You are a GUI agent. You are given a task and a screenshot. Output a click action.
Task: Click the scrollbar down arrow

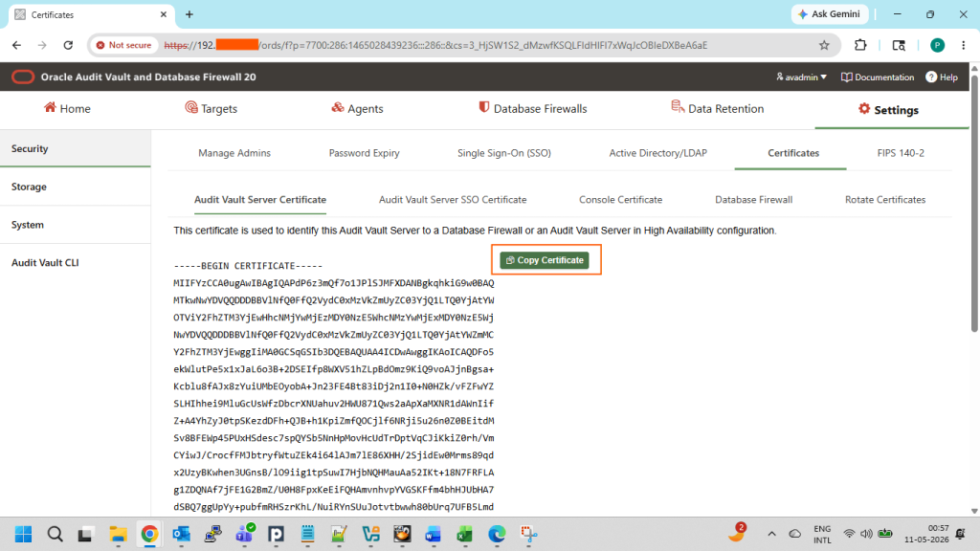974,511
